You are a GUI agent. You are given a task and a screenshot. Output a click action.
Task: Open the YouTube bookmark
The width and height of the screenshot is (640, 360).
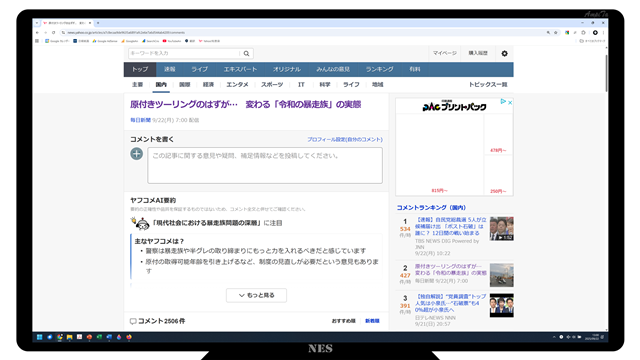point(171,41)
